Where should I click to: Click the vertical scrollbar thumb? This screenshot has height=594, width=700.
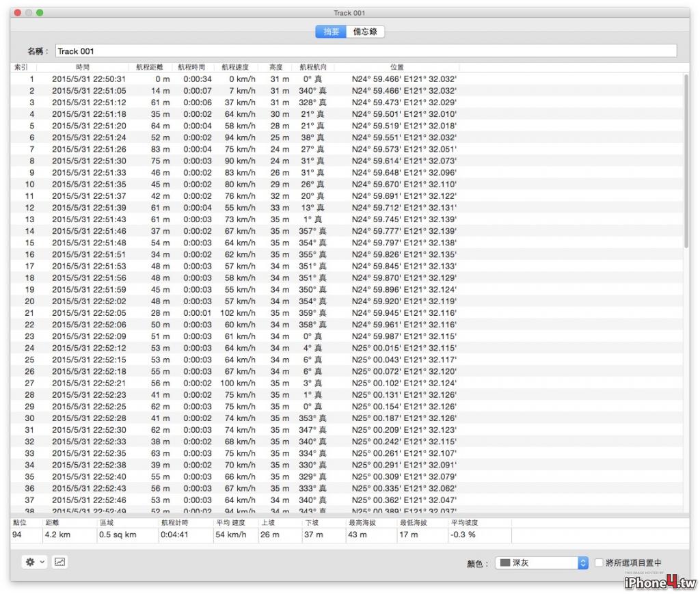(x=686, y=161)
